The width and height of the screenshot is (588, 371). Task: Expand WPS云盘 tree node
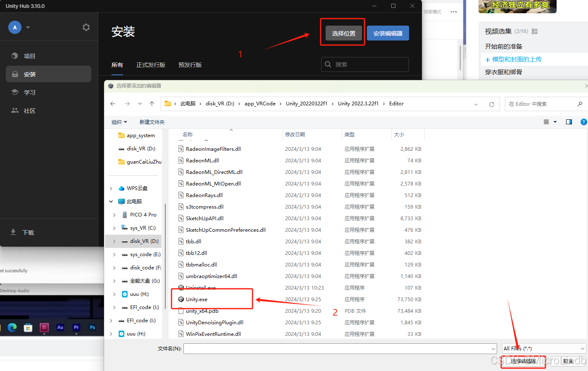(111, 188)
